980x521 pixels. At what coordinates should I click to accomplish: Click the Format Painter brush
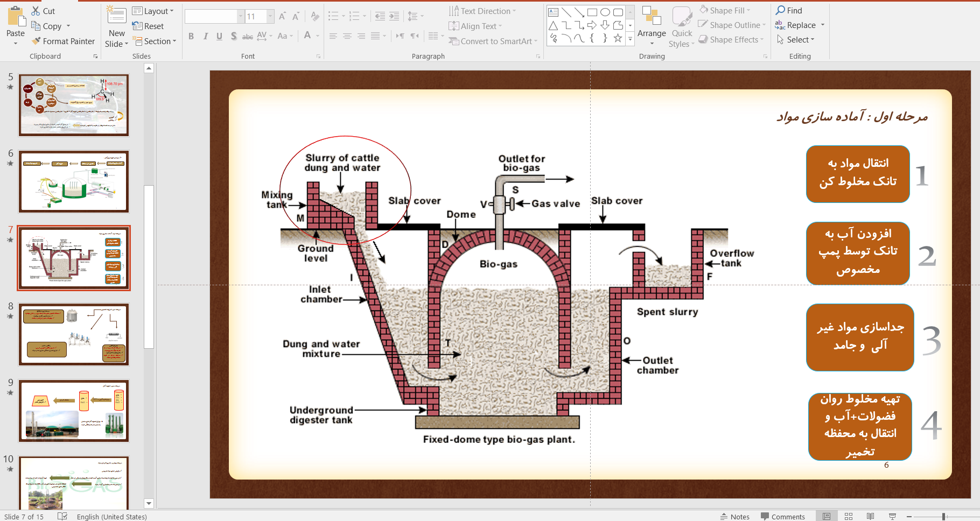[37, 41]
